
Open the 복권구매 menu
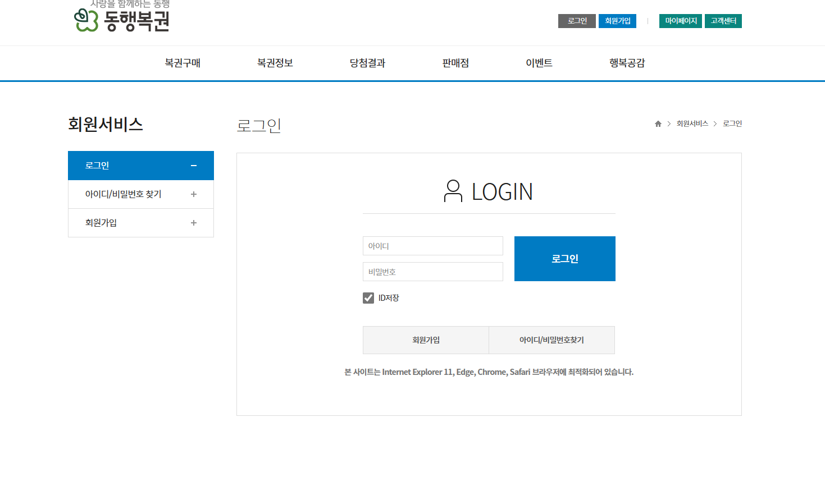click(x=181, y=63)
